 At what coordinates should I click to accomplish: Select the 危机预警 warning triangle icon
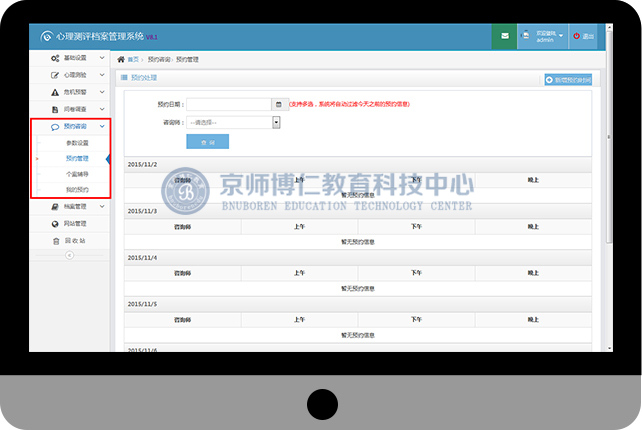(x=55, y=93)
